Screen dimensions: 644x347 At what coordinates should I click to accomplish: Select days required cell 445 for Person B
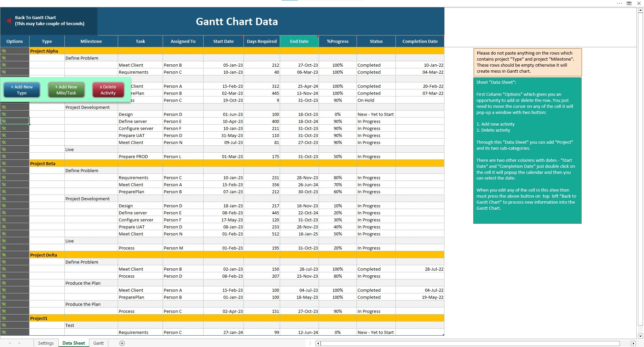262,93
